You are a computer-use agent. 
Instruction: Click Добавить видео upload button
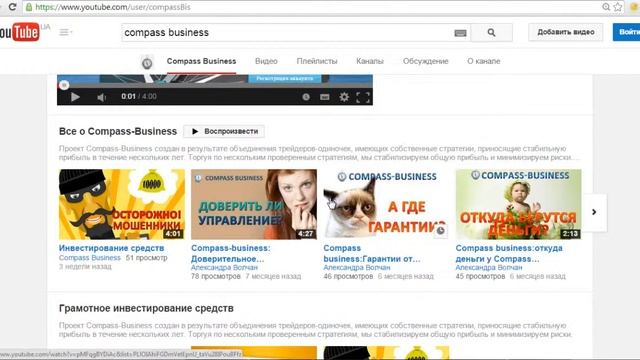coord(566,32)
